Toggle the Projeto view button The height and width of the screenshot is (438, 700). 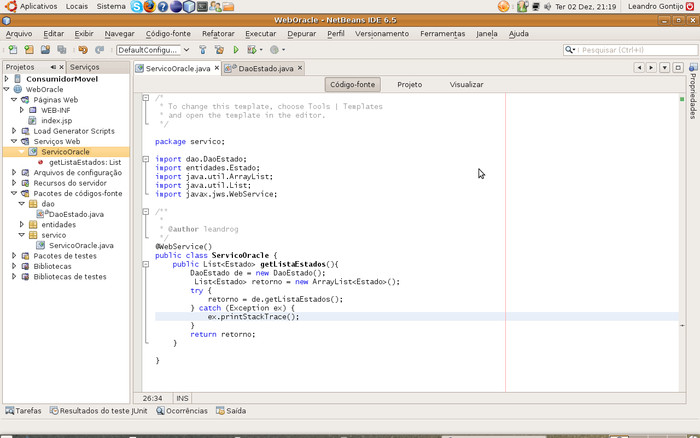click(409, 84)
